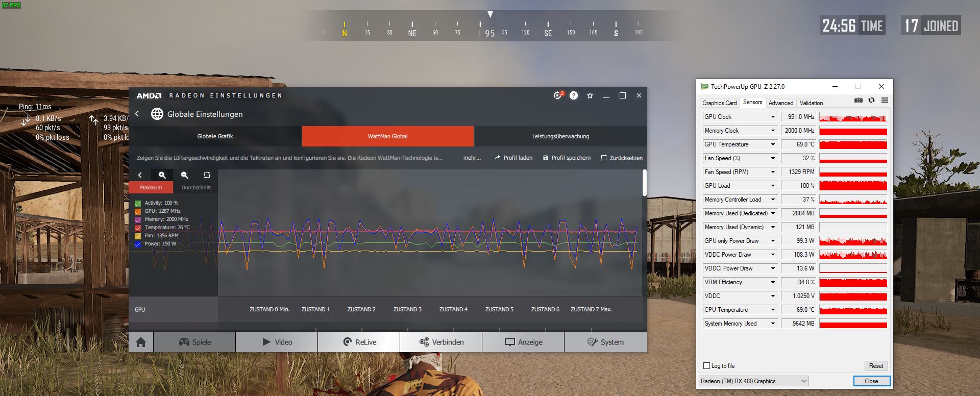The width and height of the screenshot is (980, 396).
Task: Go to Radeon home icon
Action: (x=141, y=342)
